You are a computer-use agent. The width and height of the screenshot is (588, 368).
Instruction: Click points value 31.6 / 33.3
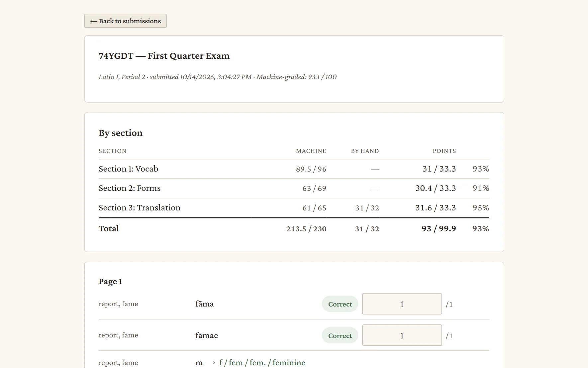(x=436, y=208)
